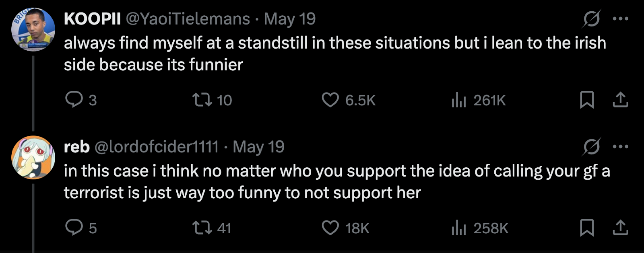
Task: Open KOOPII's profile picture
Action: point(33,29)
